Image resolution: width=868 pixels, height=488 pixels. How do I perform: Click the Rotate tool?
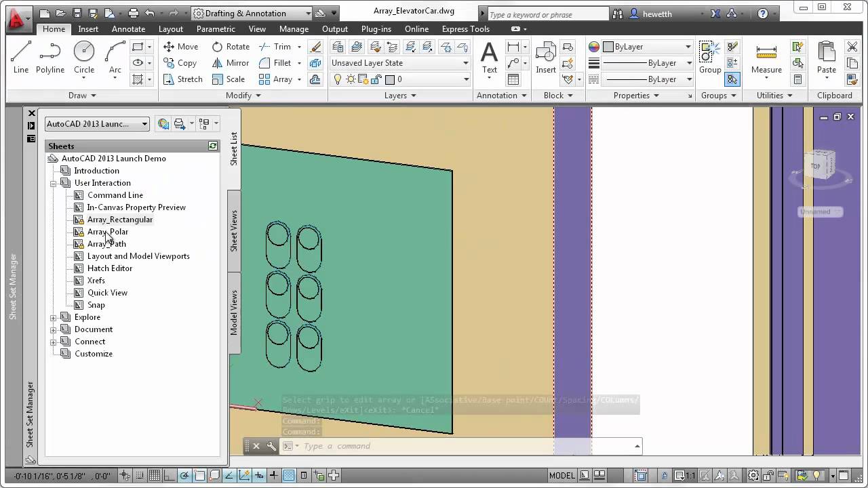tap(231, 47)
